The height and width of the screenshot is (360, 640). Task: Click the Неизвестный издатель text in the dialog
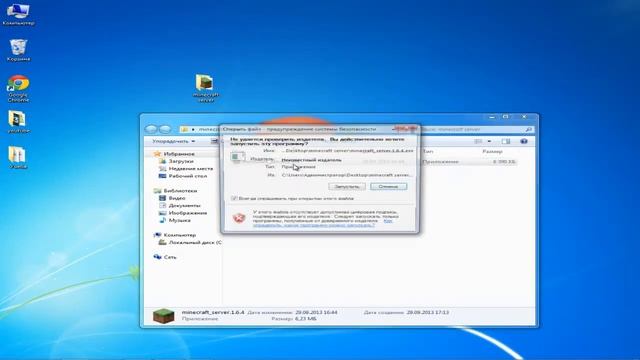coord(311,160)
